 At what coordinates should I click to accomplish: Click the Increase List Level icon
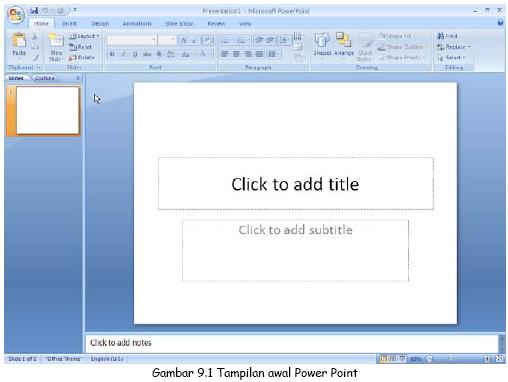point(270,41)
